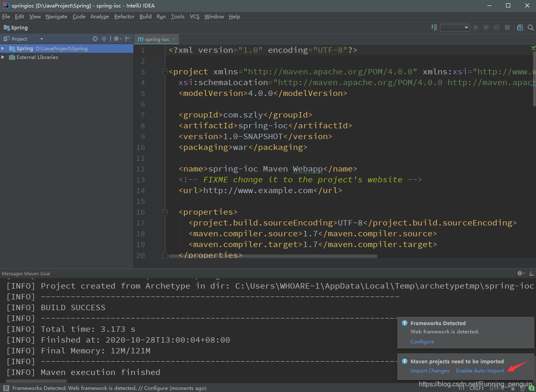
Task: Click Collapse All icon in Project panel
Action: [x=104, y=39]
